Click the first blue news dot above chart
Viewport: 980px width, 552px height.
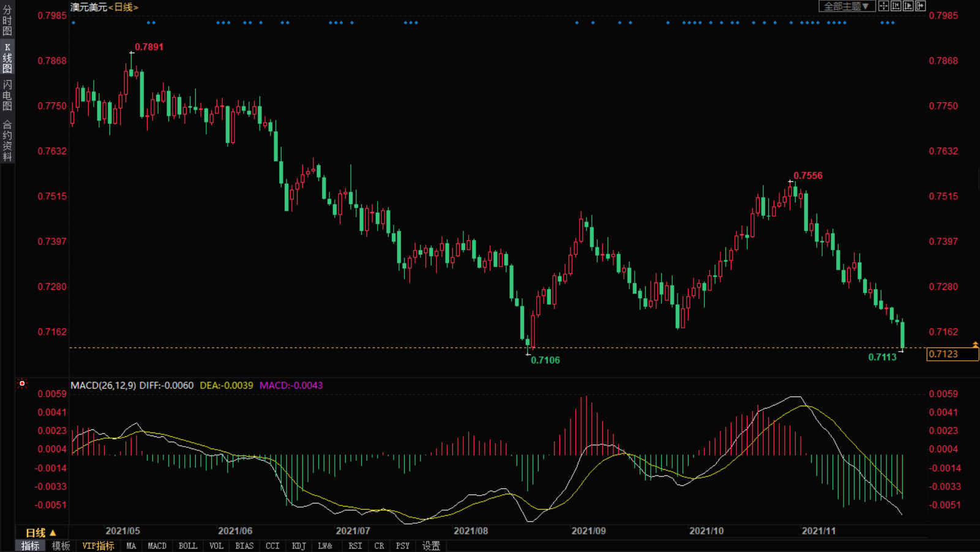point(73,23)
